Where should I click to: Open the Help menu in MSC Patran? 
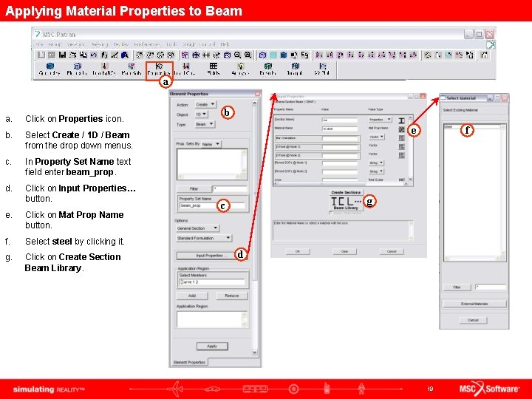coord(225,44)
